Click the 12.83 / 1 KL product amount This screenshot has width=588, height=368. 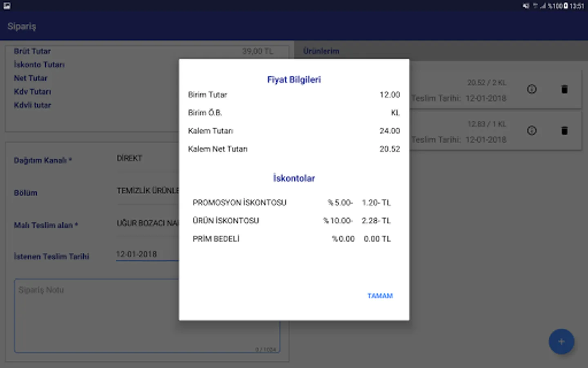(487, 124)
